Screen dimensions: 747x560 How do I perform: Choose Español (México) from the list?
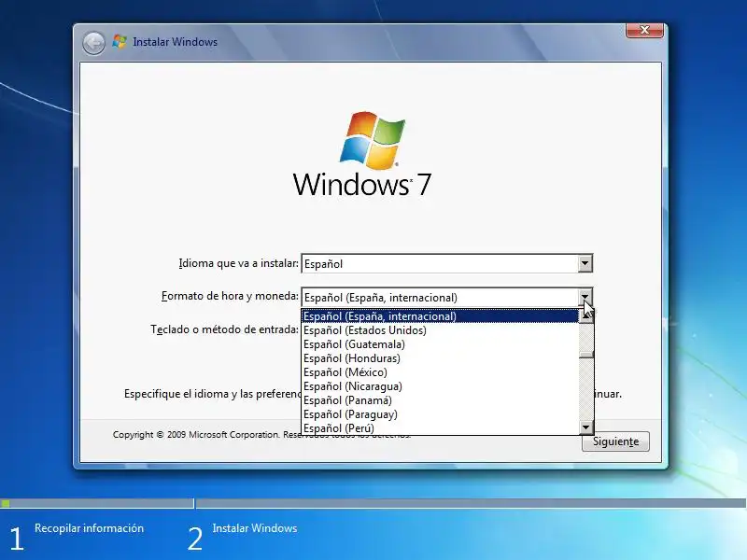coord(440,372)
